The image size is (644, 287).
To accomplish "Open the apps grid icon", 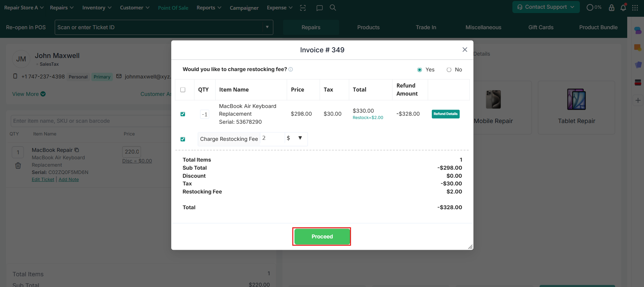I will tap(635, 7).
